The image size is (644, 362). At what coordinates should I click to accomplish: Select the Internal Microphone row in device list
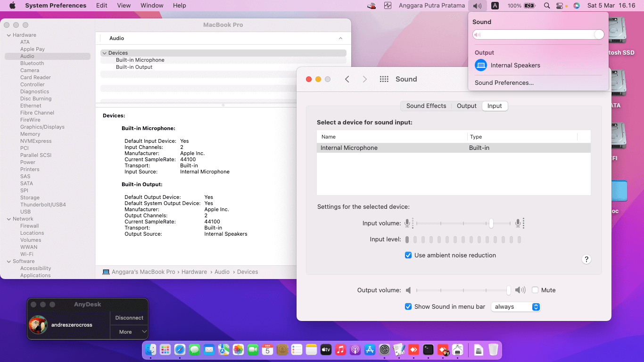[454, 148]
